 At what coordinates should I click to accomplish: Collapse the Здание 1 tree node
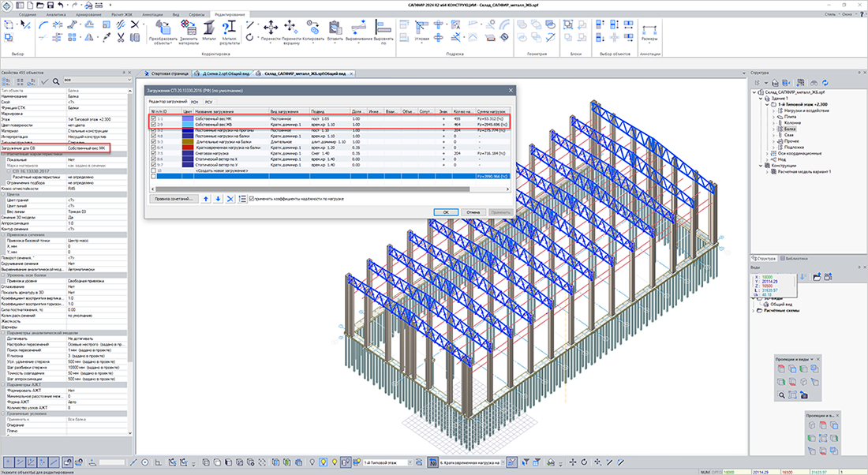click(761, 98)
